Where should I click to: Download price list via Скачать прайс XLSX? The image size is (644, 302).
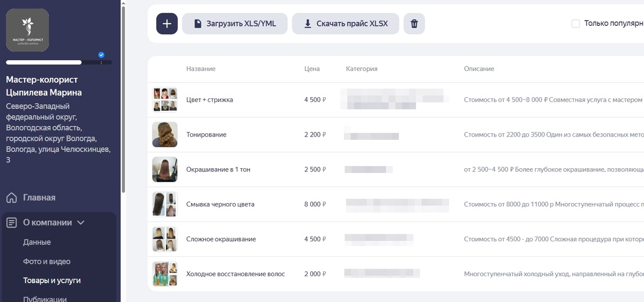coord(346,24)
